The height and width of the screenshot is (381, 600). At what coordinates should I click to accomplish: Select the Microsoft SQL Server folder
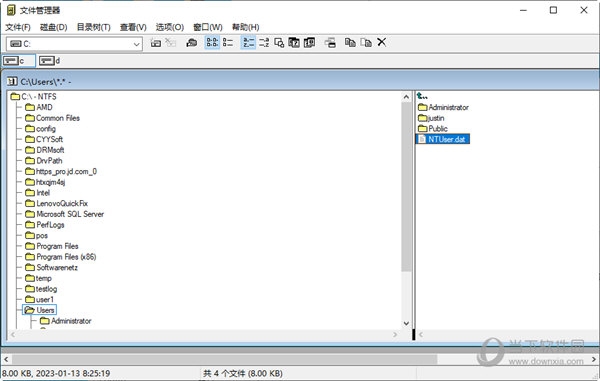pyautogui.click(x=65, y=214)
